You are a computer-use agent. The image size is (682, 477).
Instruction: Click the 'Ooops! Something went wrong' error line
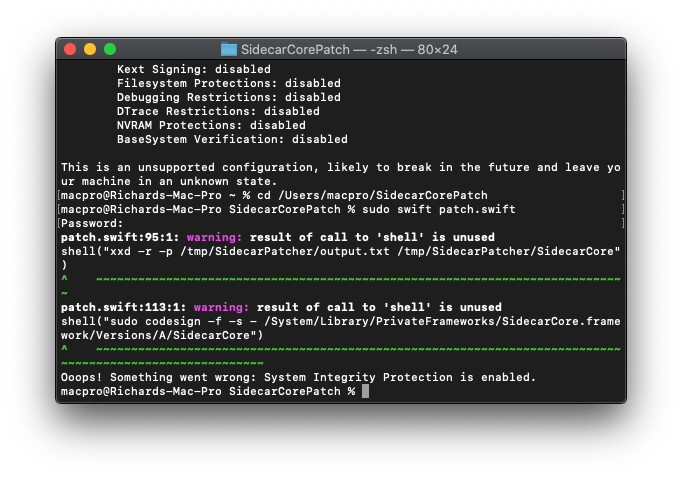pos(298,377)
